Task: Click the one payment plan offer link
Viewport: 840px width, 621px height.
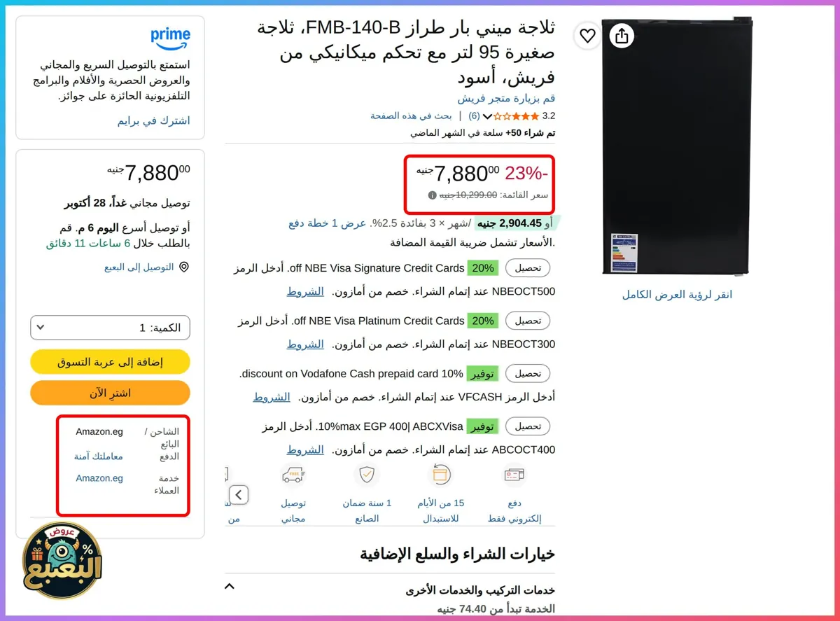Action: pos(328,223)
